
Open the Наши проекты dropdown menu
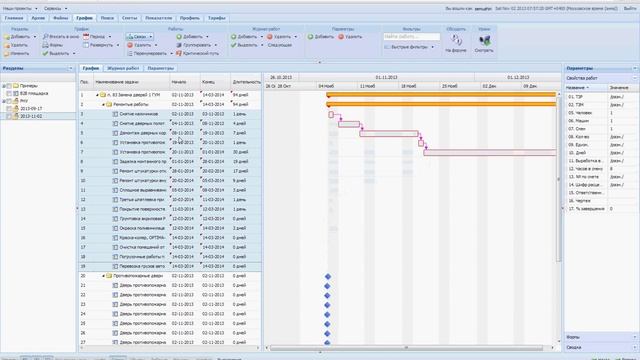point(20,8)
